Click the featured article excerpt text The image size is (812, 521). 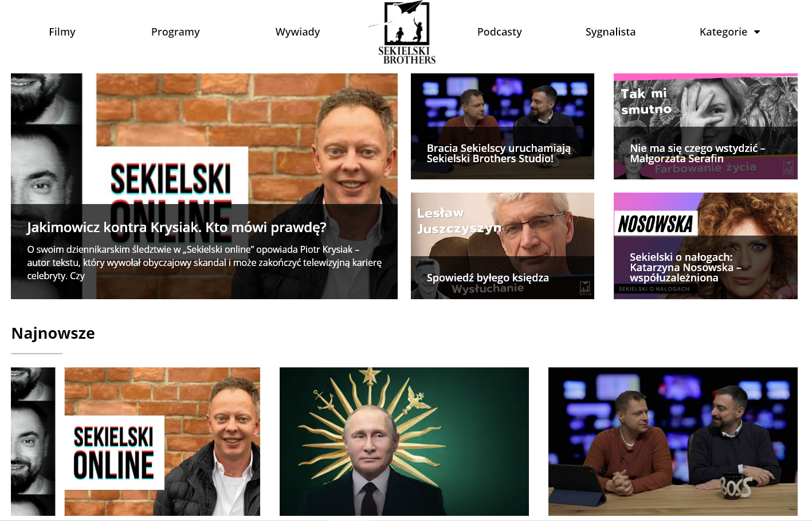tap(204, 263)
